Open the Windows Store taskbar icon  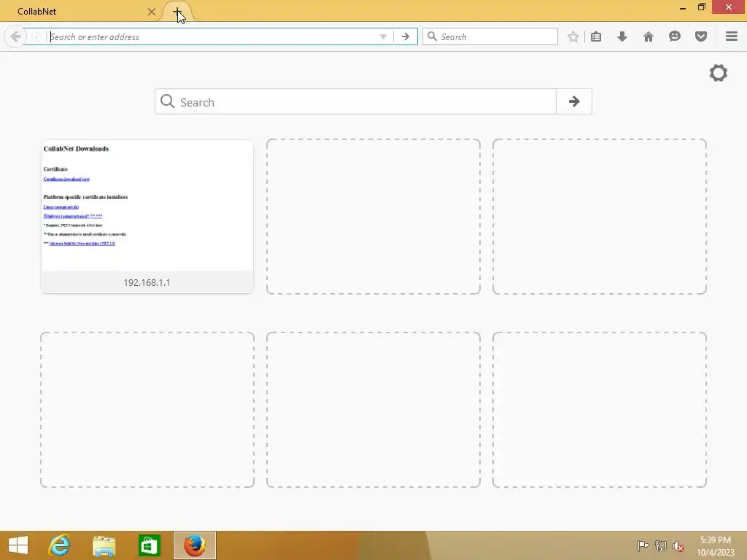(149, 545)
